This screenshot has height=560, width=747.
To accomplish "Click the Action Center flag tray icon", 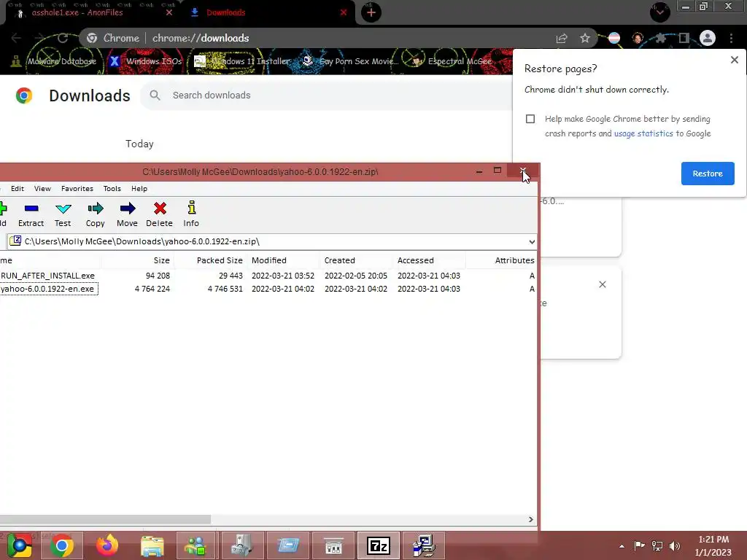I will [x=639, y=545].
